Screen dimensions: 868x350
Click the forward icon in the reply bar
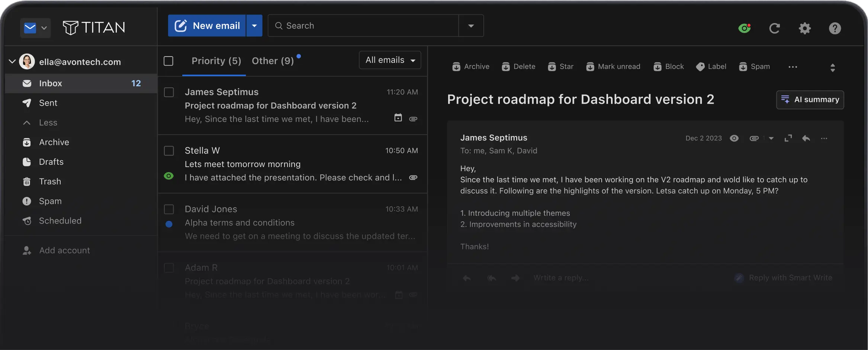pos(515,278)
